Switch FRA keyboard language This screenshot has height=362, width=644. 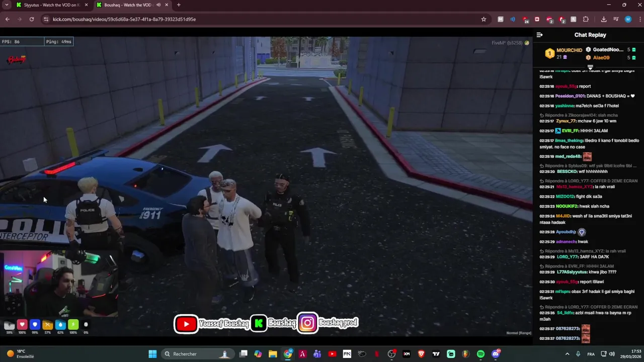pos(591,354)
